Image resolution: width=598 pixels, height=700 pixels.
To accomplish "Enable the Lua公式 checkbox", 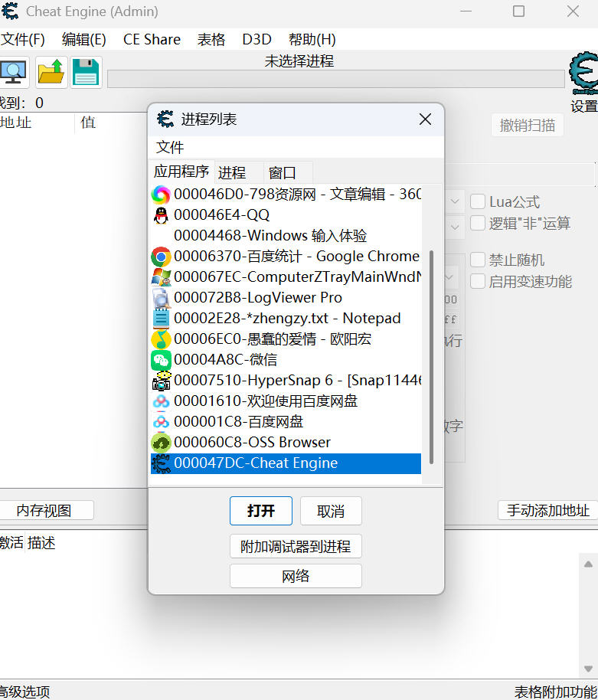I will (x=478, y=201).
